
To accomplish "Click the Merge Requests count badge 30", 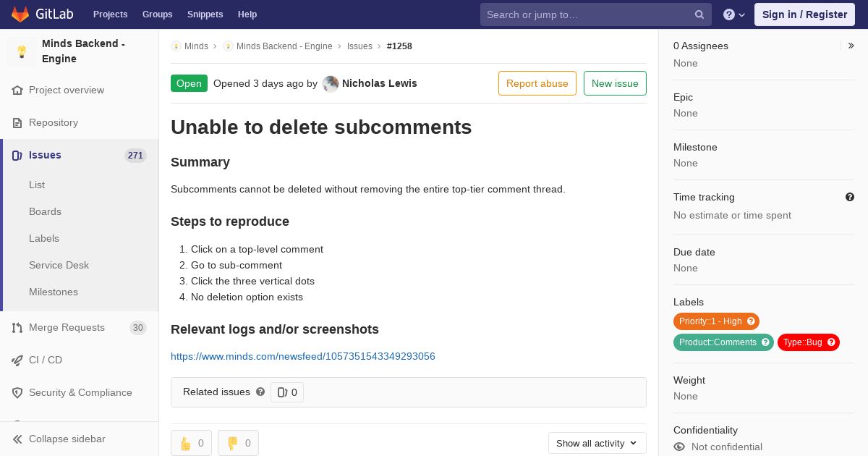I will [137, 328].
